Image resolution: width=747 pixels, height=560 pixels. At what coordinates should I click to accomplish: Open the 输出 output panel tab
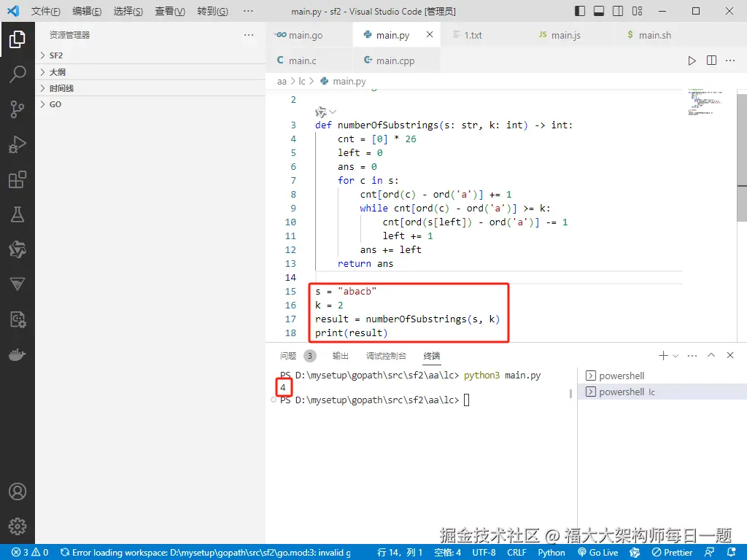[340, 356]
